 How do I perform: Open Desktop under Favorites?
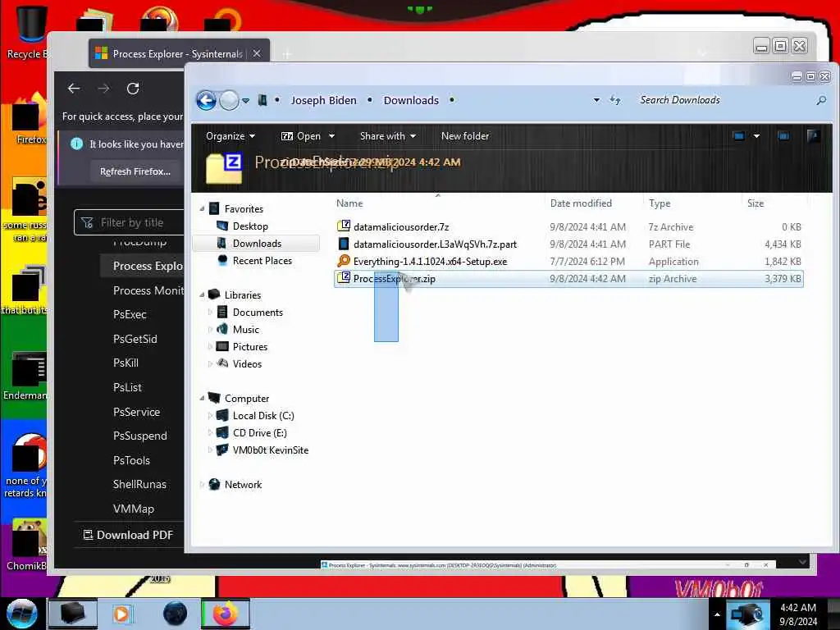[x=250, y=226]
